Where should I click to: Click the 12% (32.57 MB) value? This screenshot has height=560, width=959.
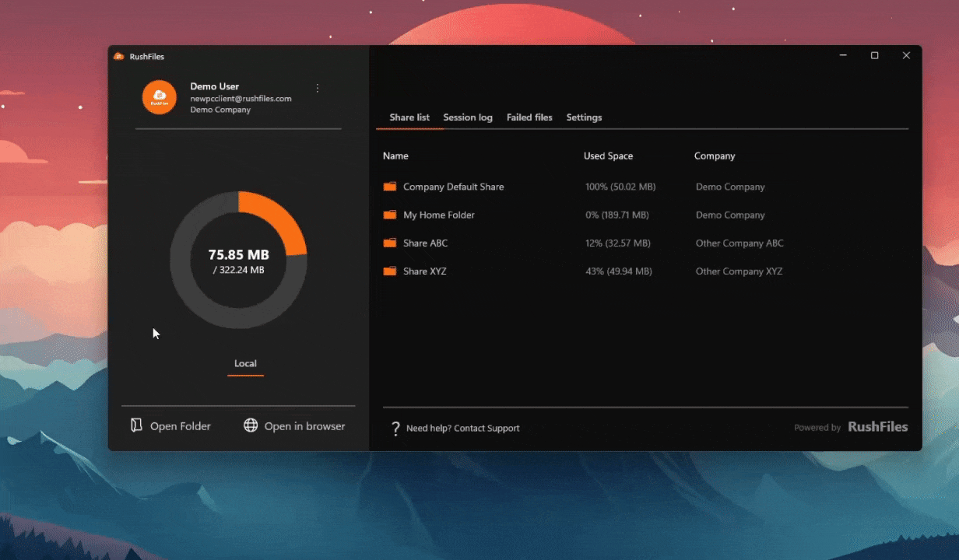point(618,243)
